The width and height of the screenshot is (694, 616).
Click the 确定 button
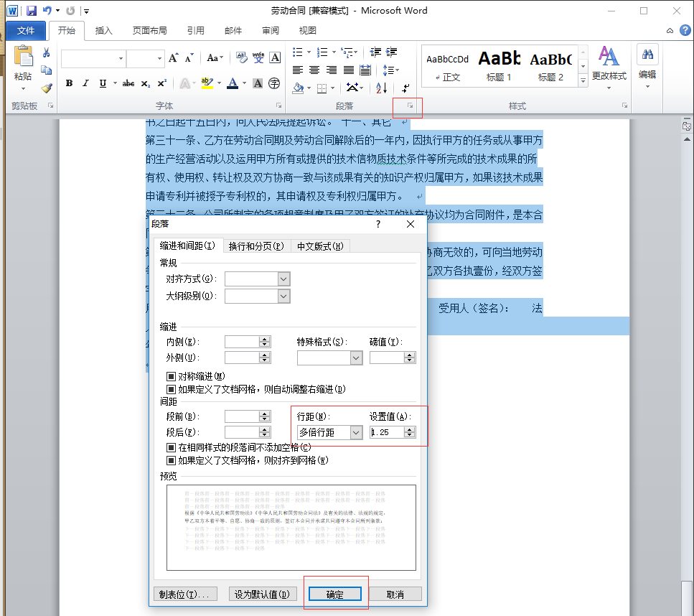coord(335,594)
